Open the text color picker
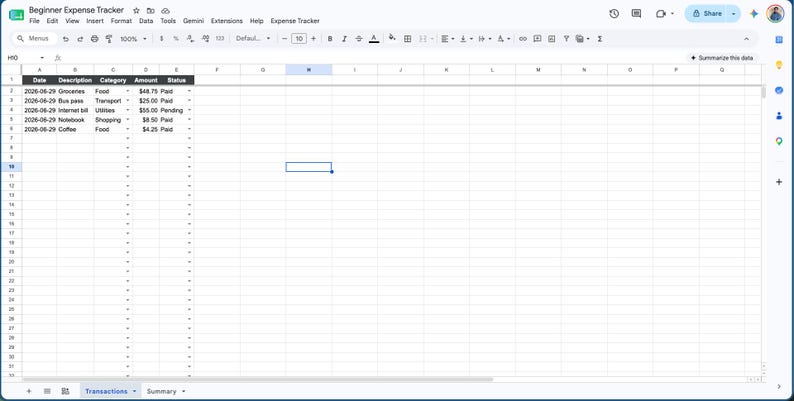This screenshot has width=794, height=401. 374,38
